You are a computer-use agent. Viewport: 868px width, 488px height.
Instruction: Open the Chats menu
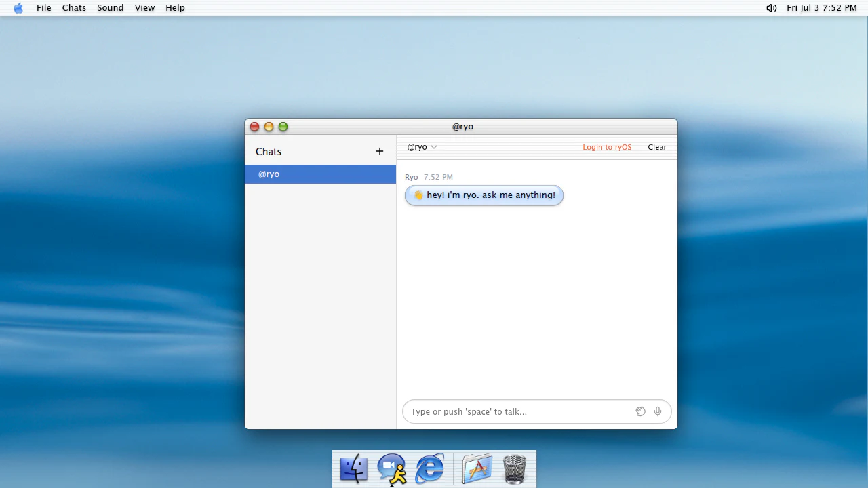coord(74,8)
